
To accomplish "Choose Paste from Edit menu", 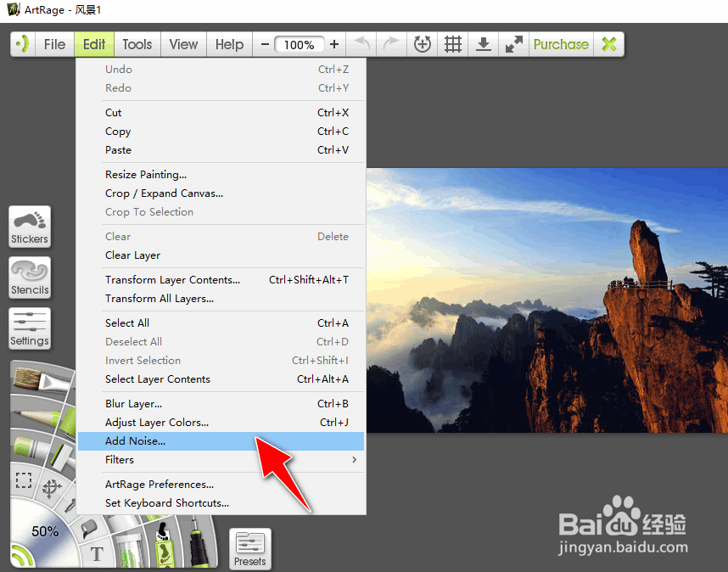I will pyautogui.click(x=221, y=150).
